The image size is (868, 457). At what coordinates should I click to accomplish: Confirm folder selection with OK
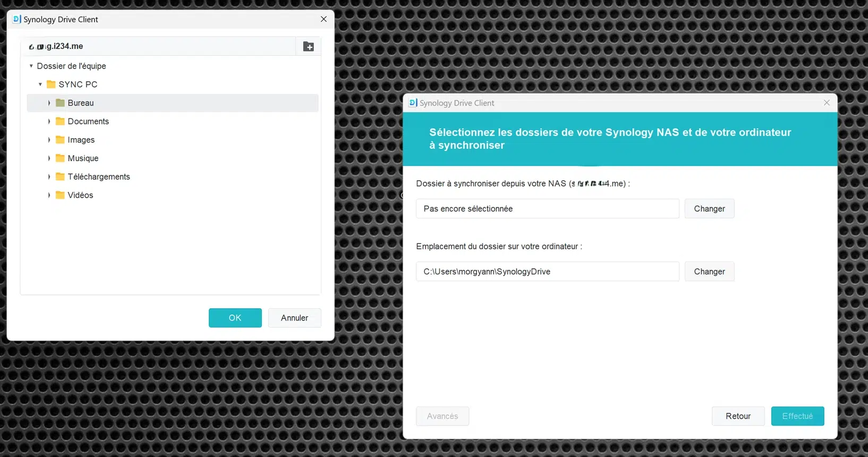click(235, 318)
